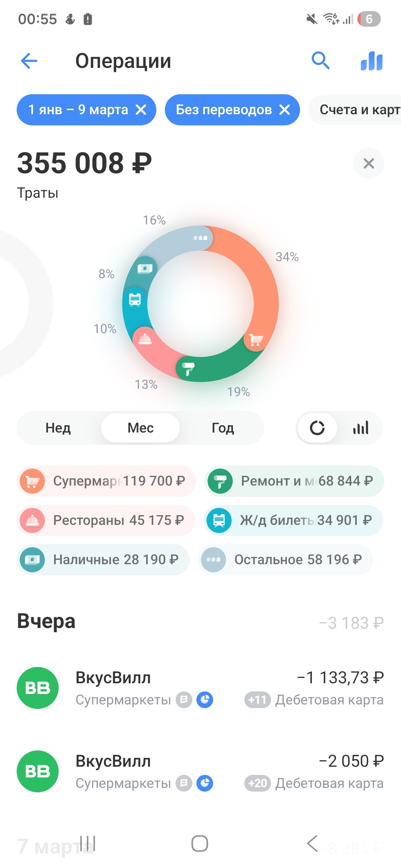Close the spending summary panel
Viewport: 401px width, 868px height.
(x=368, y=163)
